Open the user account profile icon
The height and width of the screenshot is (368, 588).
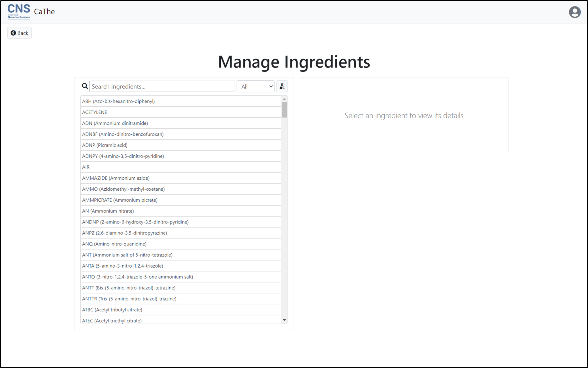574,12
